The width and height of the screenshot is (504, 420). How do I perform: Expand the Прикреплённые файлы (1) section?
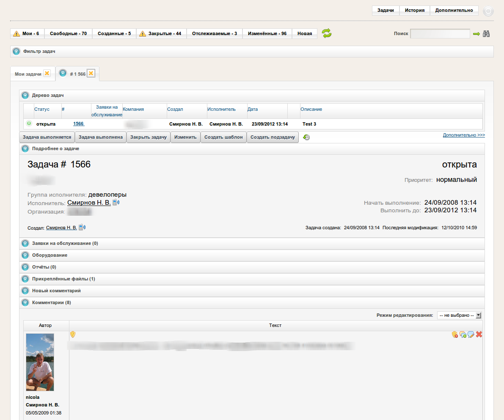coord(25,279)
